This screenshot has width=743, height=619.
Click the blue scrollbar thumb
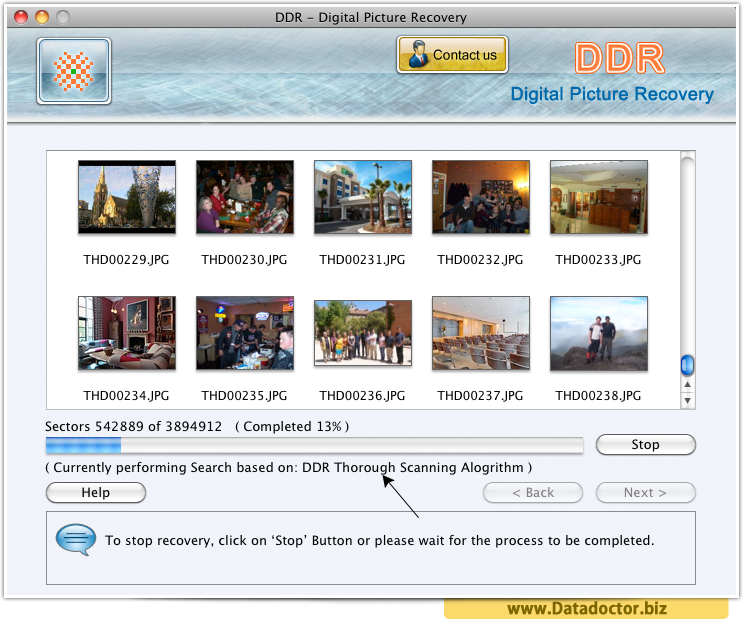point(688,365)
